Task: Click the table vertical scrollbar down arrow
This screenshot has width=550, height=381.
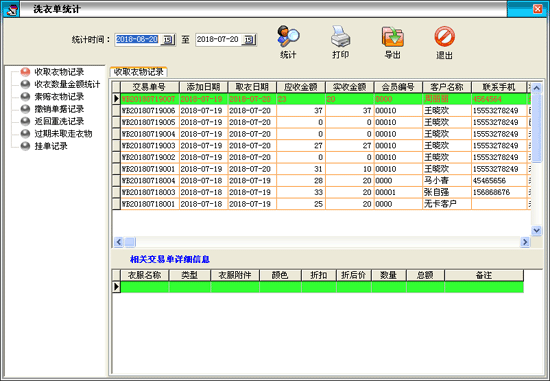Action: click(x=536, y=230)
